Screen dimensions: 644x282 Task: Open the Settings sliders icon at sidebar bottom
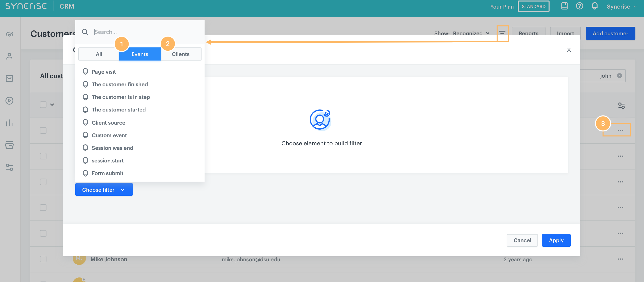pyautogui.click(x=10, y=168)
